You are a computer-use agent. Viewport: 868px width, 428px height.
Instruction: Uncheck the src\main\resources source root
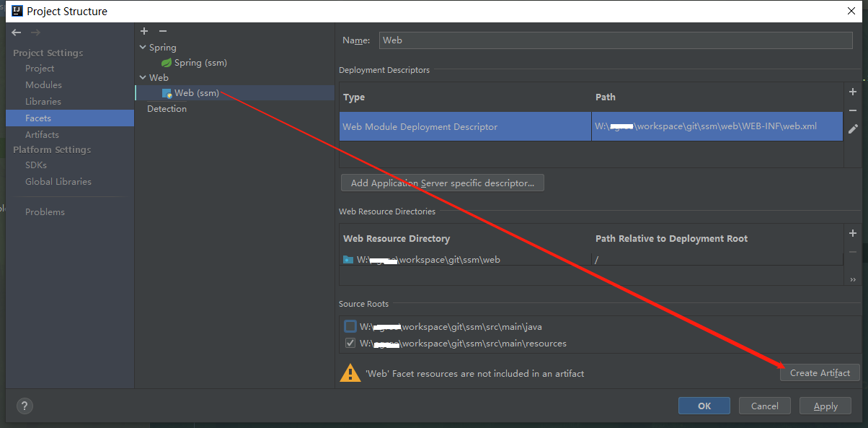coord(350,343)
